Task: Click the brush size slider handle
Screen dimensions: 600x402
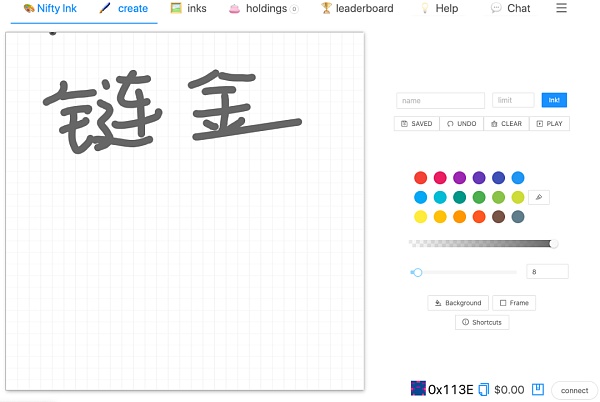Action: pos(418,272)
